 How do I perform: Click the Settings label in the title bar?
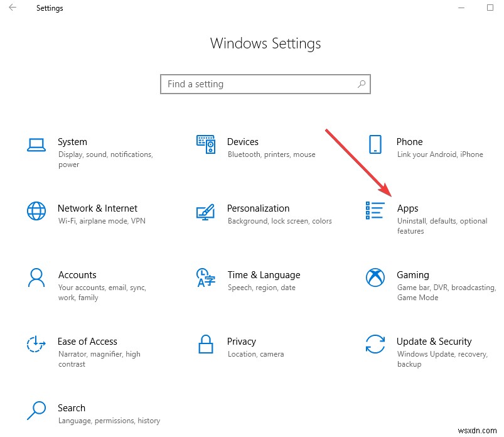(50, 8)
